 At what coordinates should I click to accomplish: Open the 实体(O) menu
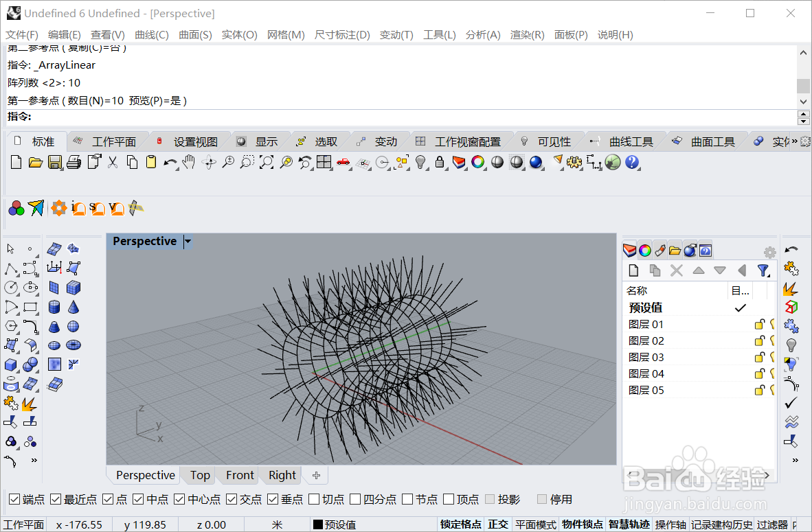(x=239, y=35)
